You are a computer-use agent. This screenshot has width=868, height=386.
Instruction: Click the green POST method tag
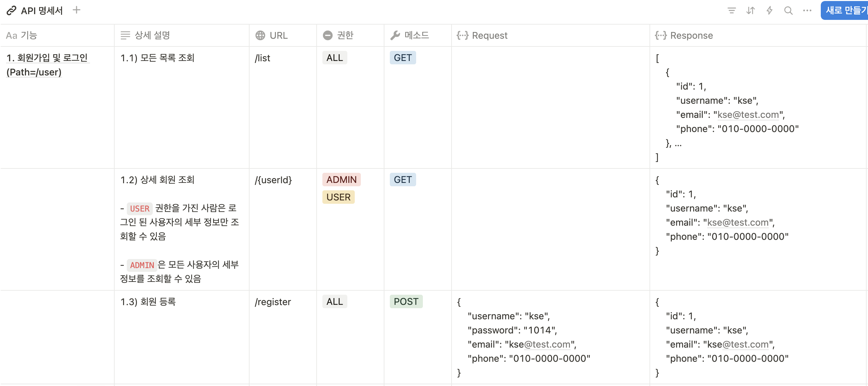406,301
